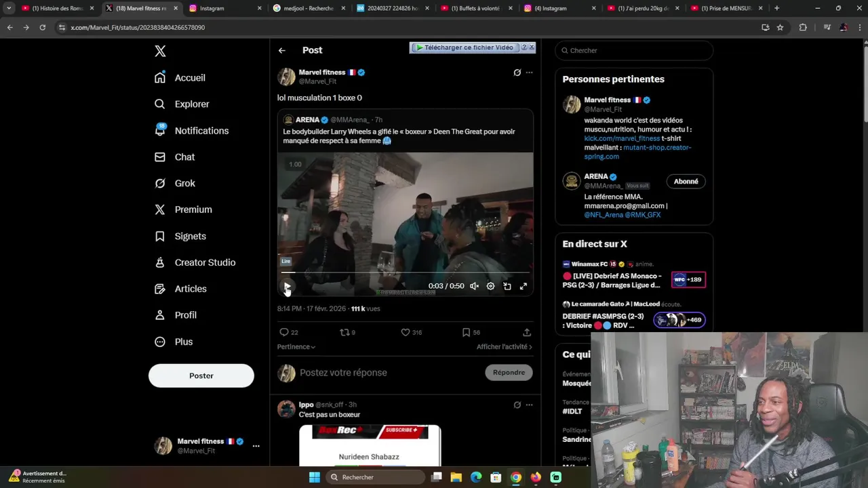Play the video
The height and width of the screenshot is (488, 868).
point(287,286)
